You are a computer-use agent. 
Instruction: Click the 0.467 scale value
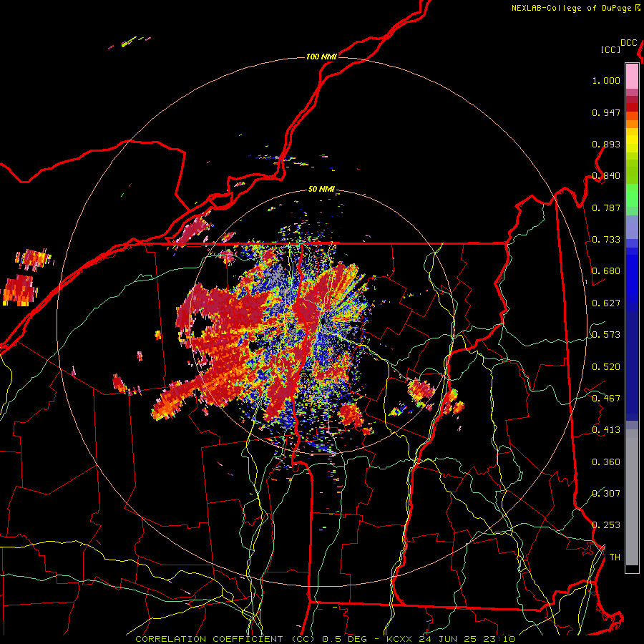coord(606,399)
